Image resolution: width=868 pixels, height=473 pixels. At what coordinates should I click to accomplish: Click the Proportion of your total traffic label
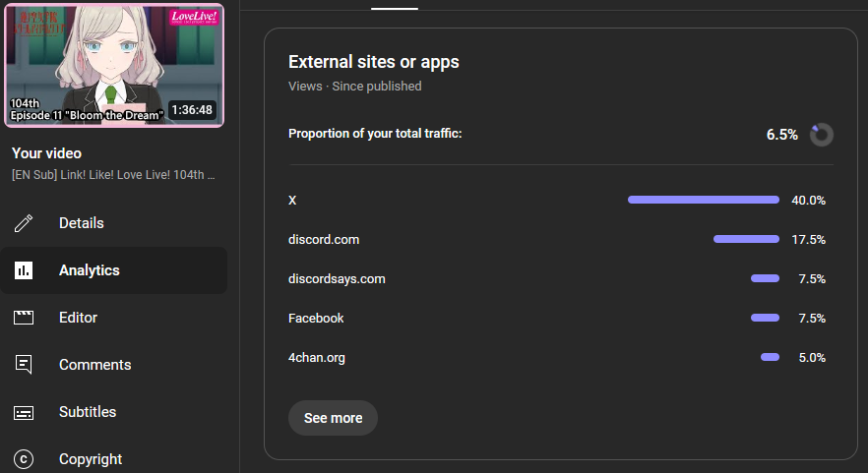coord(375,134)
